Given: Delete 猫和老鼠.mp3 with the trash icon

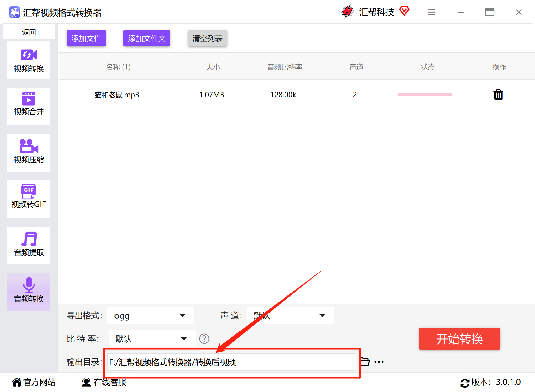Looking at the screenshot, I should (498, 95).
